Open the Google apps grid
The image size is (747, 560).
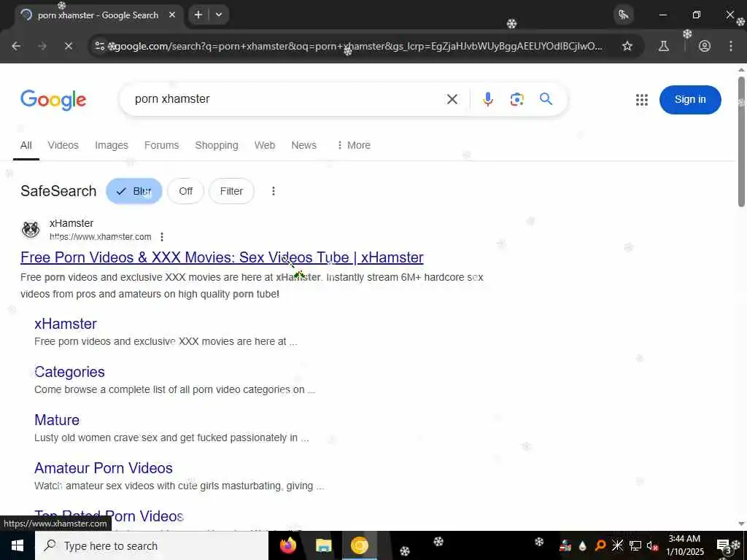tap(642, 99)
